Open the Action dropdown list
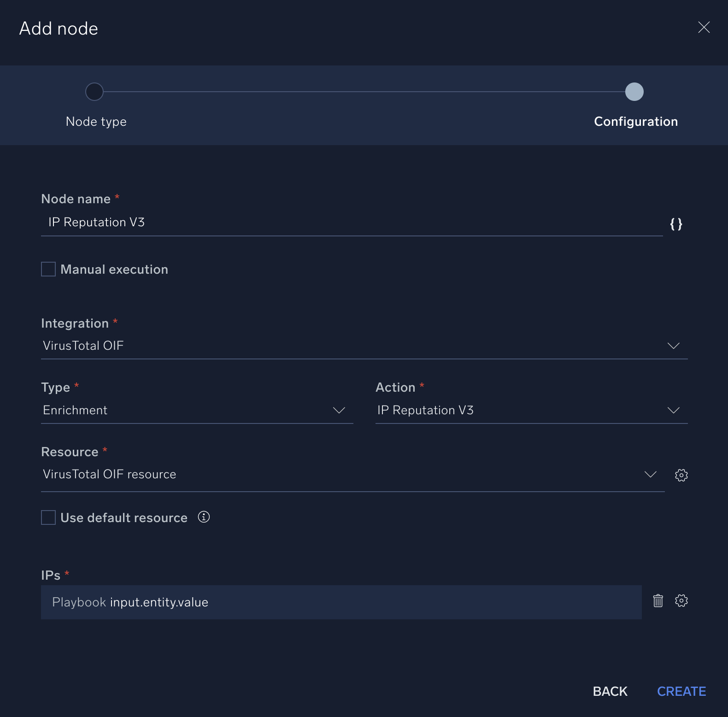728x717 pixels. click(673, 410)
